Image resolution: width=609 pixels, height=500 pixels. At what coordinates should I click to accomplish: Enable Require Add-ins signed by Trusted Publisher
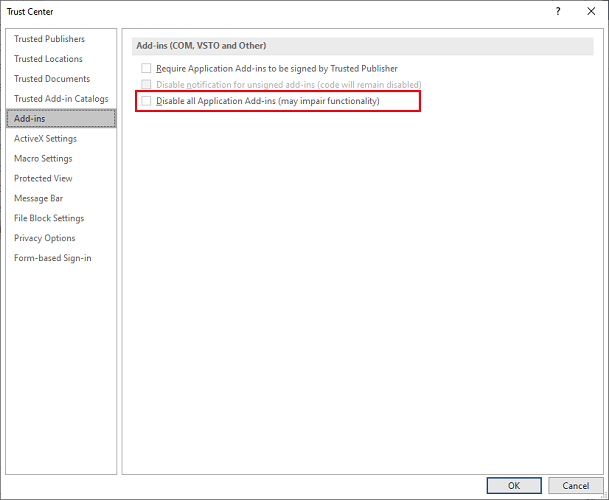(146, 68)
